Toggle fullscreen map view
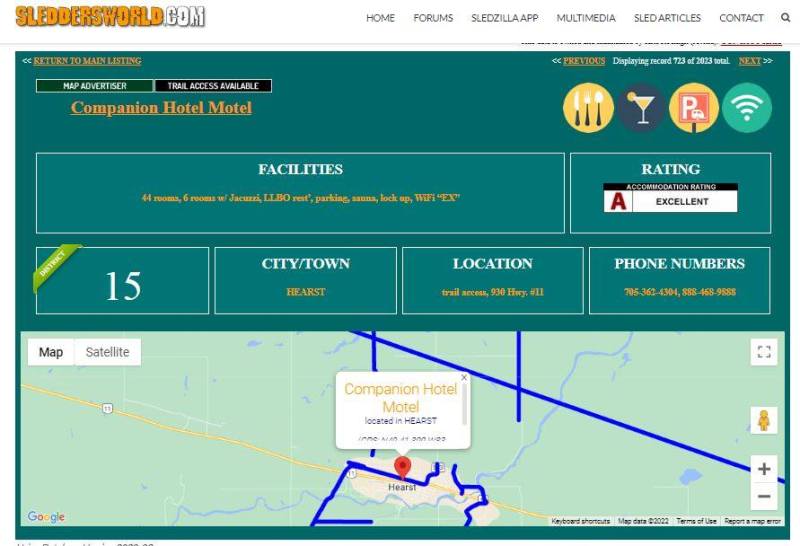 (764, 352)
